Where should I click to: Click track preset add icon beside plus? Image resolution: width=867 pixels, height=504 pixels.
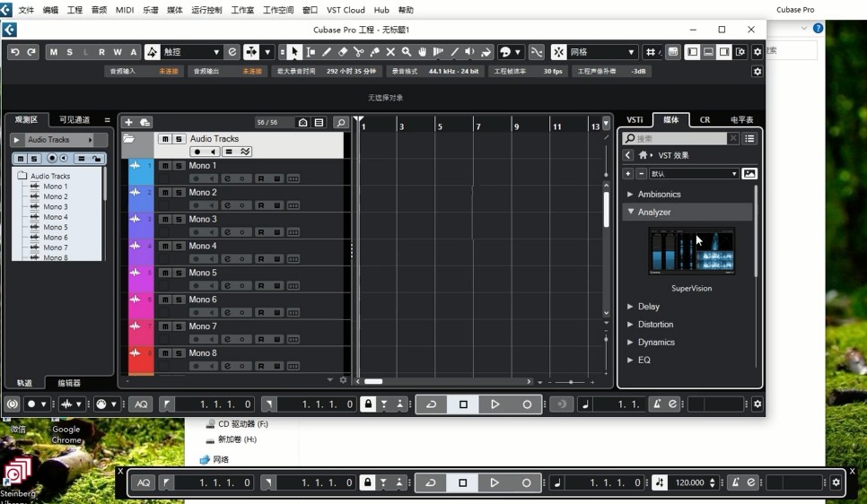(x=145, y=122)
